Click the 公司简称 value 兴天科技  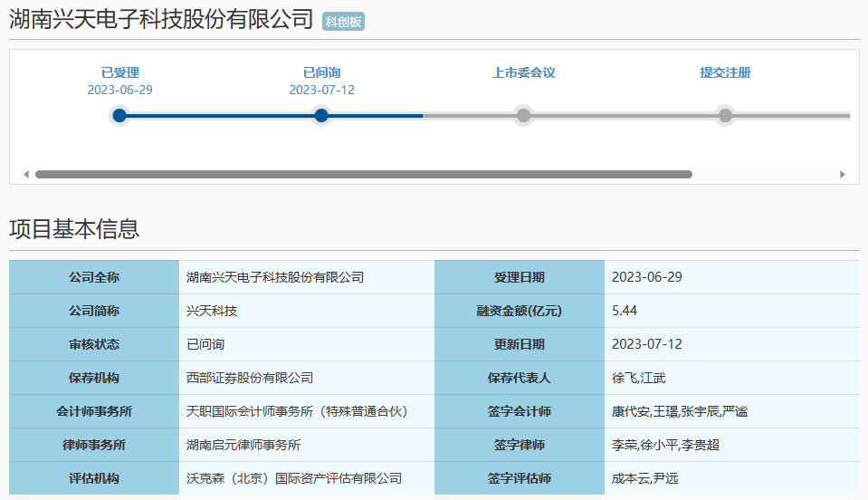coord(212,311)
